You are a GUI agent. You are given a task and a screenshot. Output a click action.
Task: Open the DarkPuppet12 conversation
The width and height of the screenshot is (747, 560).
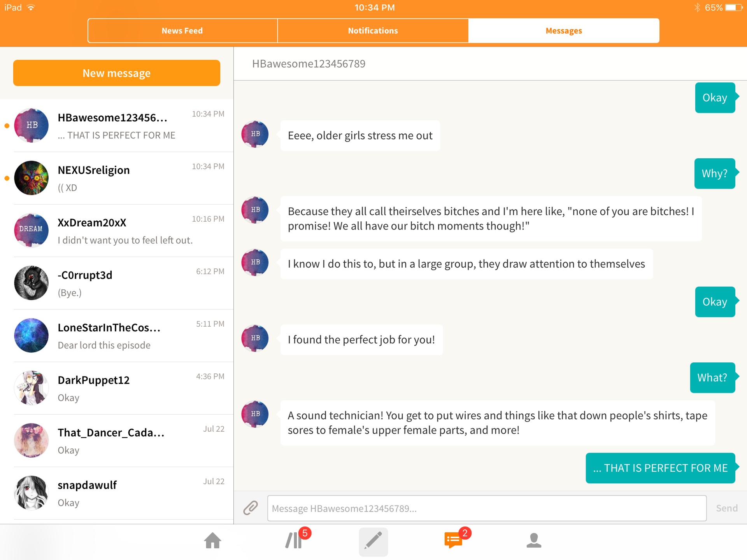pos(117,388)
